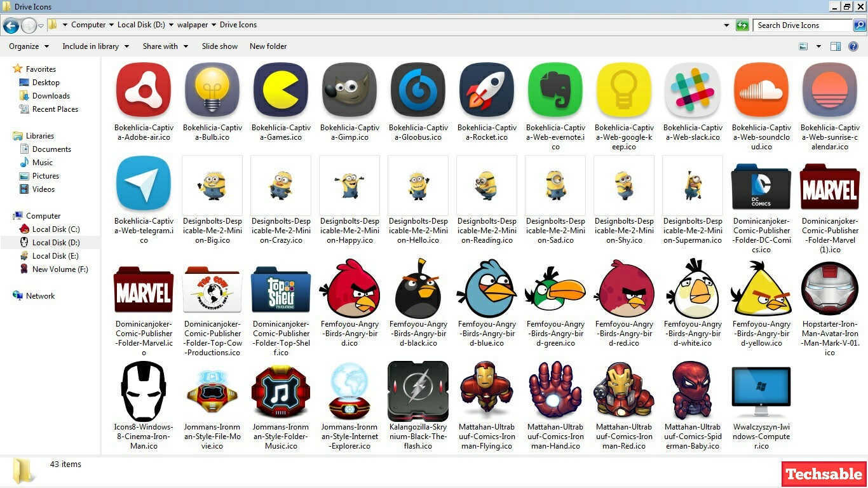This screenshot has height=488, width=868.
Task: Select the Pac-Man Games icon file
Action: click(x=281, y=90)
